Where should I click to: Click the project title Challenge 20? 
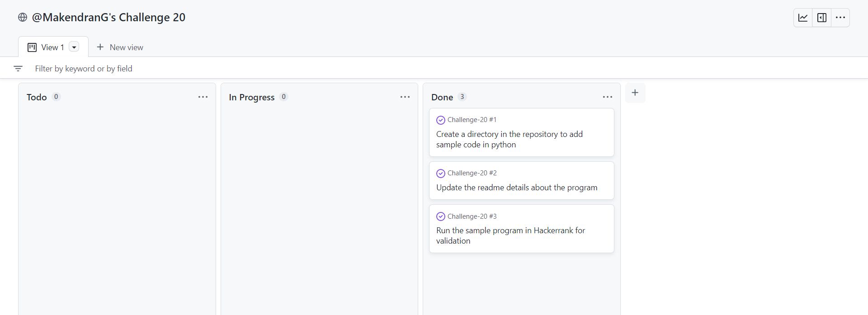click(108, 17)
